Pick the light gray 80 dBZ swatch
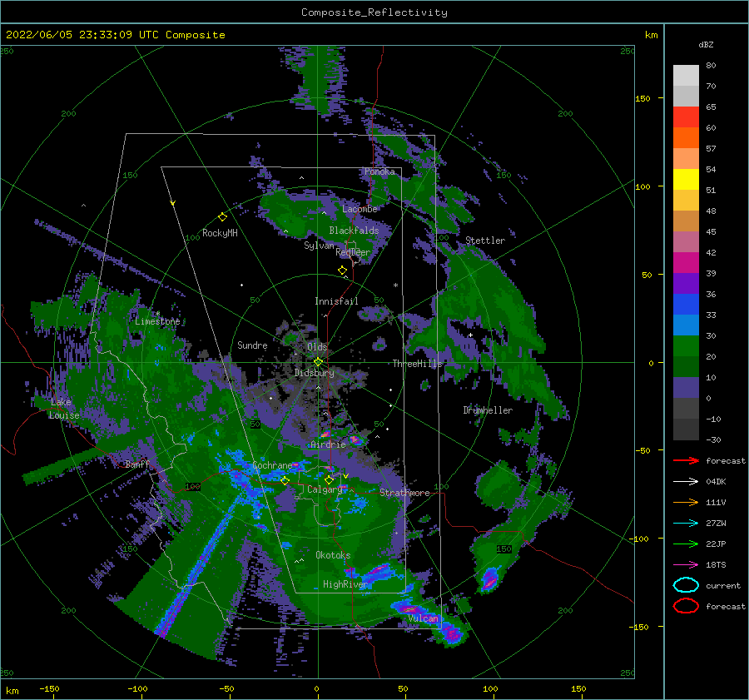Screen dimensions: 749x700 pos(686,75)
